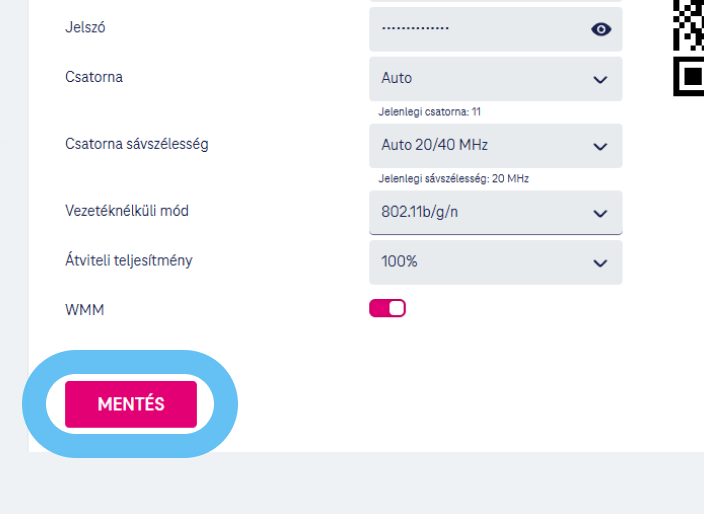Click the Vezetéknélküli mód label
704x514 pixels.
pyautogui.click(x=126, y=210)
